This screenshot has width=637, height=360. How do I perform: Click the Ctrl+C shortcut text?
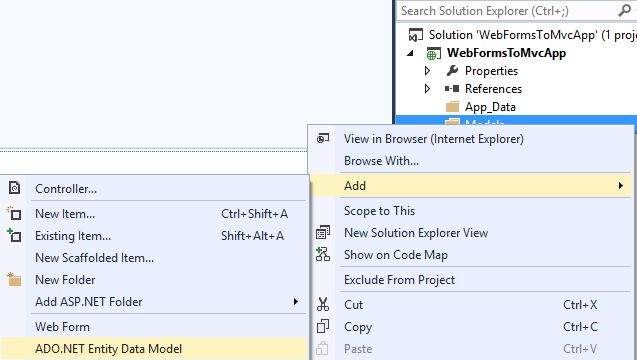click(x=580, y=327)
